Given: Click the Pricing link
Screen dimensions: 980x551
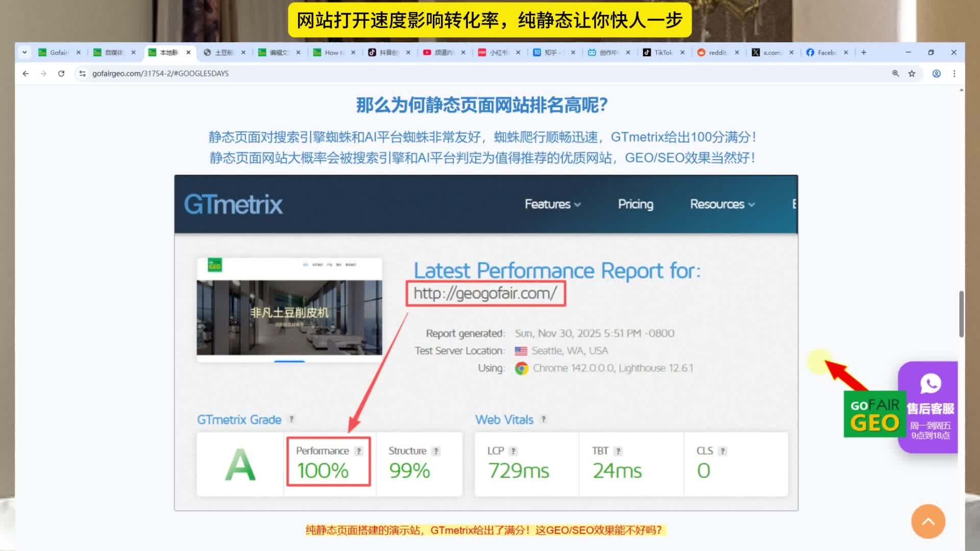Looking at the screenshot, I should 635,204.
